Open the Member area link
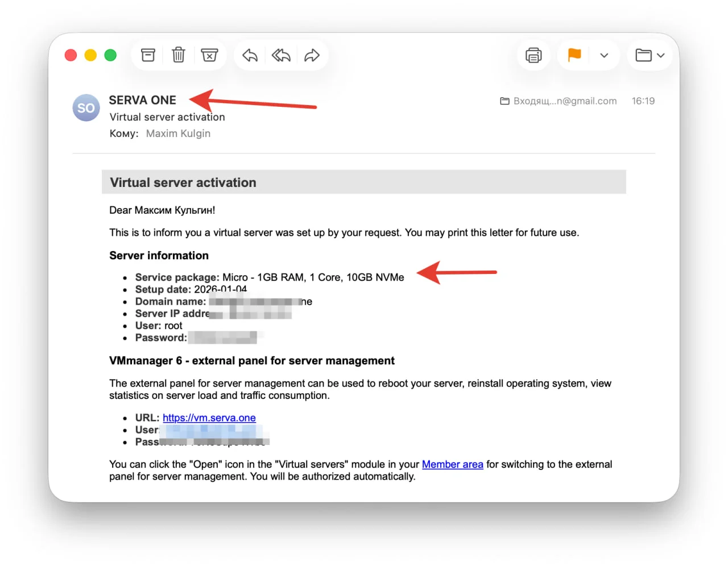This screenshot has height=566, width=728. 452,464
